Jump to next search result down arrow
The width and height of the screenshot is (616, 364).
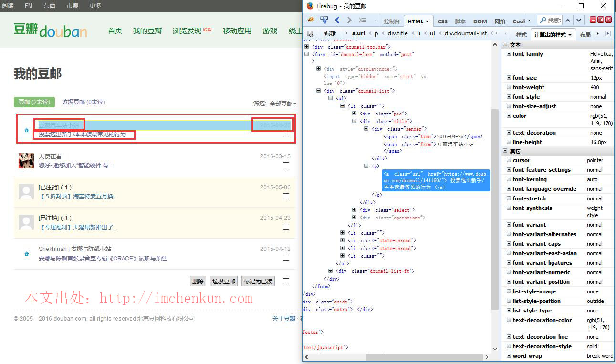pyautogui.click(x=579, y=20)
